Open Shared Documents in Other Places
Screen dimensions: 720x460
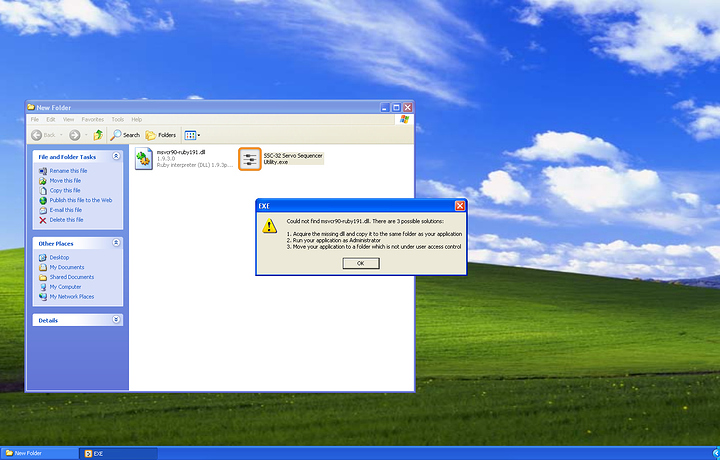[x=72, y=277]
